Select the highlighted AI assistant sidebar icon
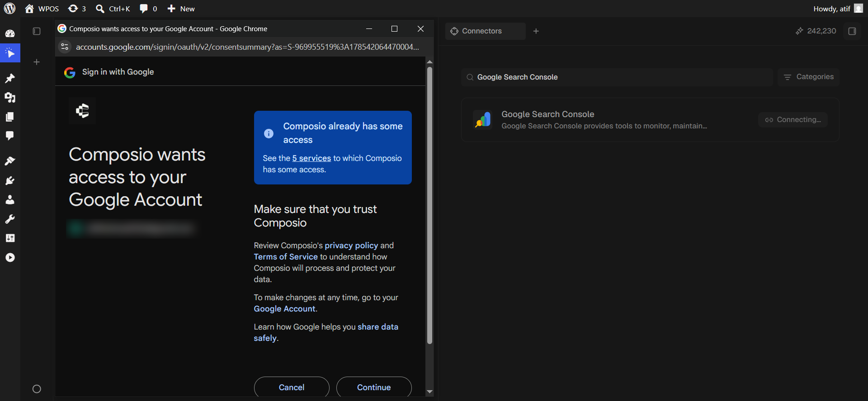 point(10,53)
